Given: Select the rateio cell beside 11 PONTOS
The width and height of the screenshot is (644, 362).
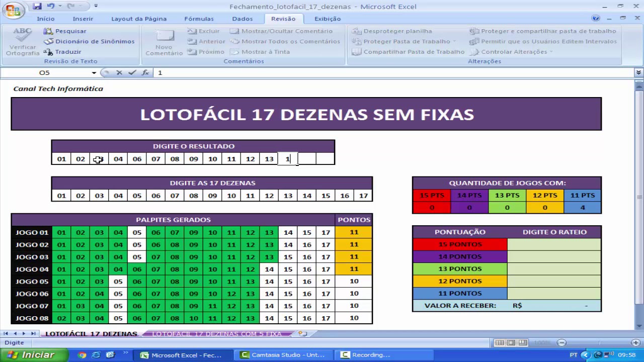Looking at the screenshot, I should click(x=554, y=293).
